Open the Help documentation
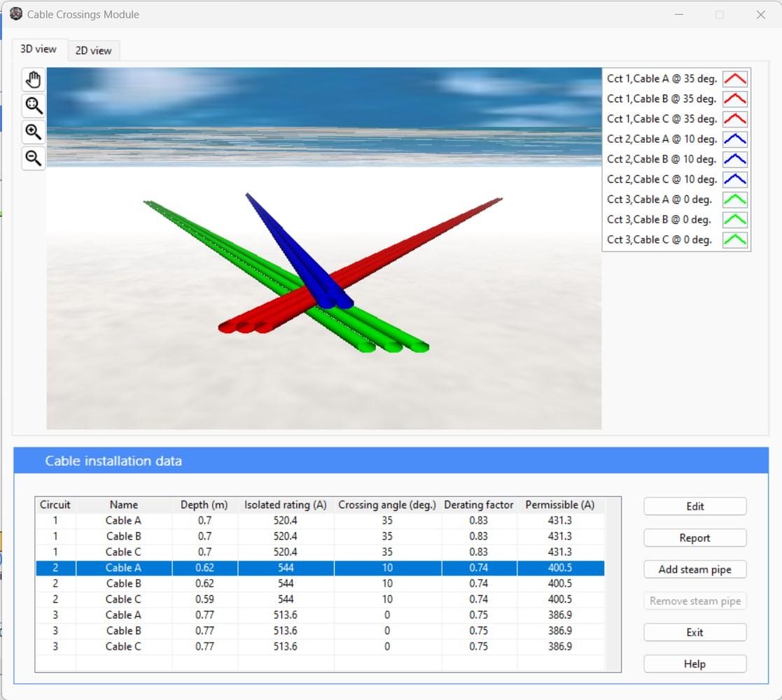 click(694, 664)
